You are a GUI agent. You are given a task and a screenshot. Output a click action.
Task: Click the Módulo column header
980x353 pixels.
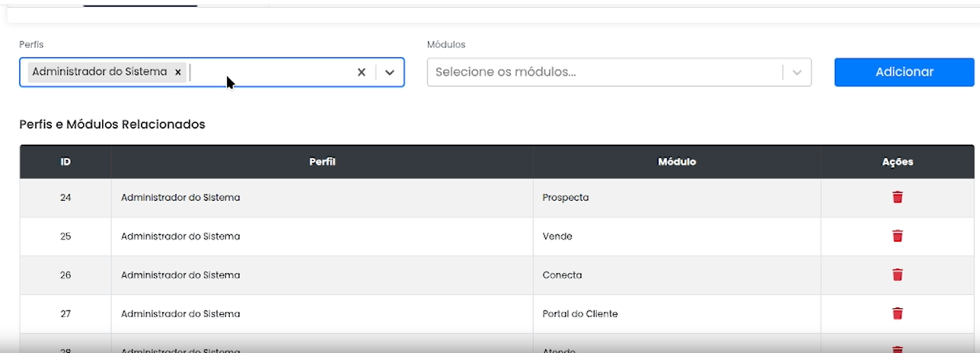[x=676, y=162]
